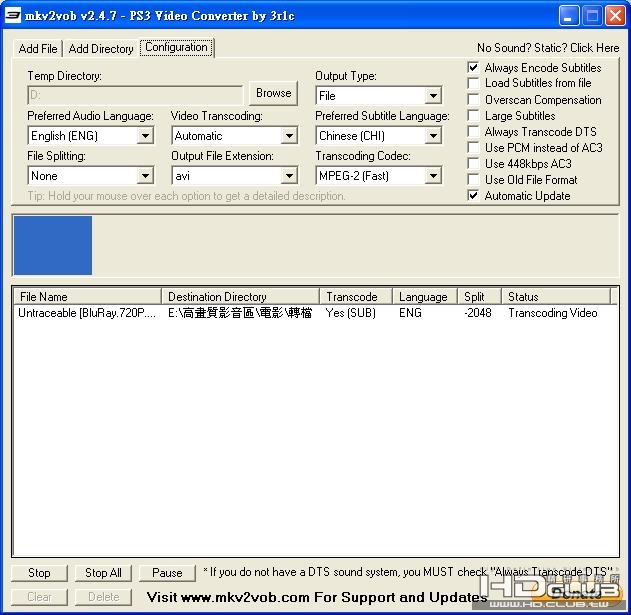Enable Use PCM instead of AC3
The image size is (631, 615).
[473, 148]
